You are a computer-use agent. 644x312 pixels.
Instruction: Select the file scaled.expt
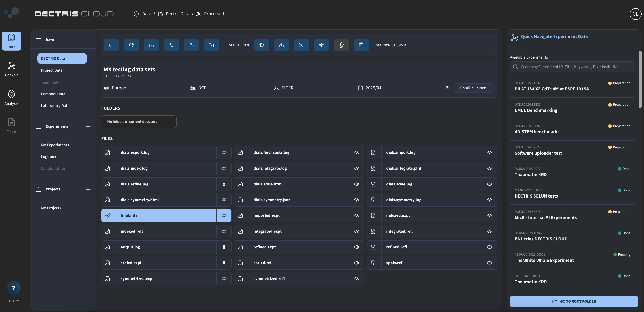[x=166, y=263]
